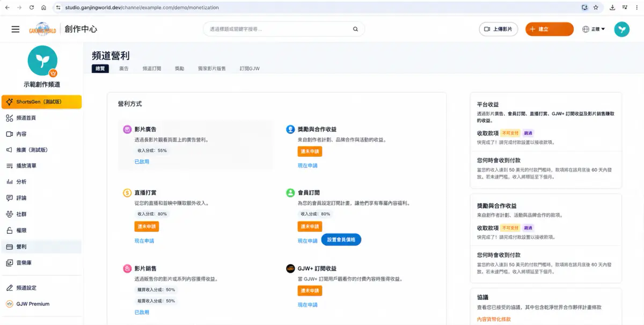Click 不可支付 badge in 平台收益 card
Screen dimensions: 644x325
510,133
